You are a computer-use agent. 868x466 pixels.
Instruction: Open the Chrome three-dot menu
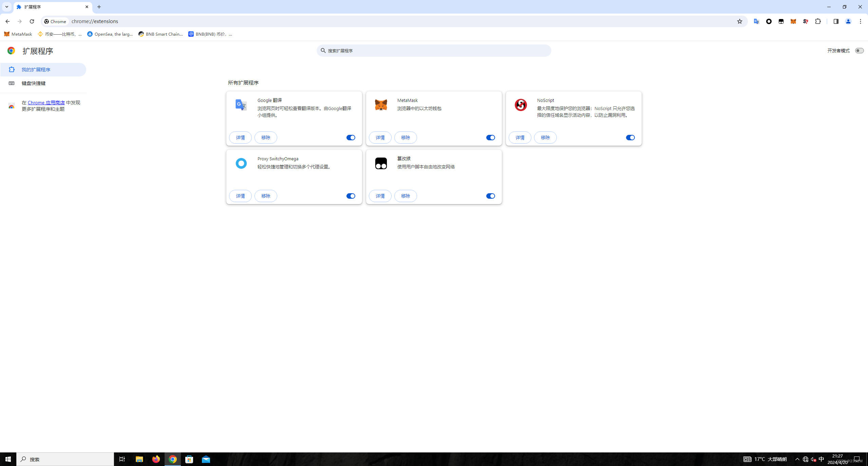pos(861,21)
